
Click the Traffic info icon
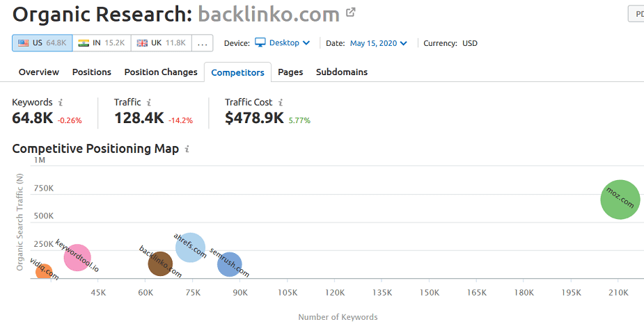pyautogui.click(x=149, y=102)
